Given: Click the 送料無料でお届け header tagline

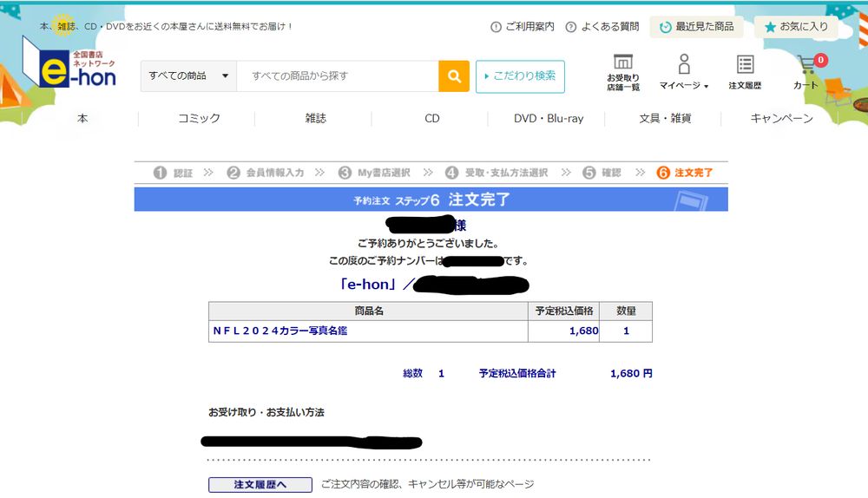Looking at the screenshot, I should coord(166,26).
